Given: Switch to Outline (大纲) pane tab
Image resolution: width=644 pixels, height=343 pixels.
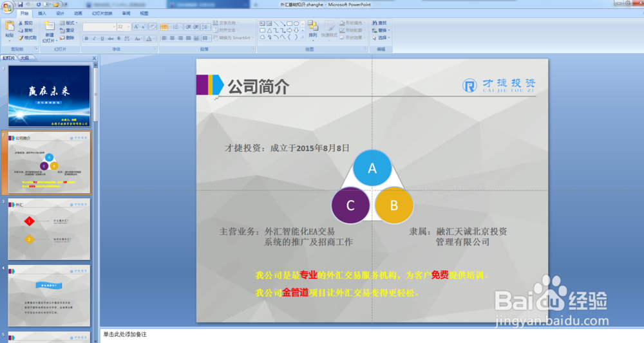Looking at the screenshot, I should click(x=24, y=59).
